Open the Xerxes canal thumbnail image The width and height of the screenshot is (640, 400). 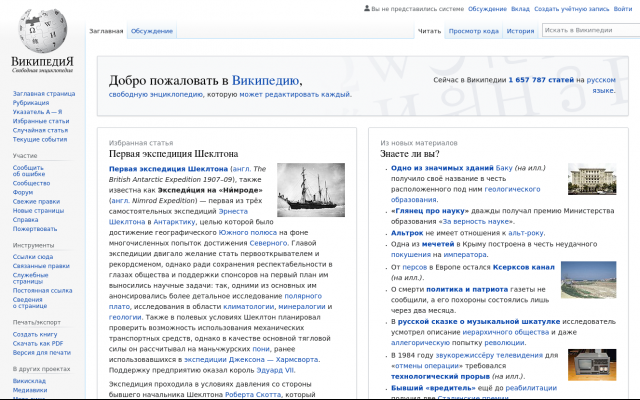[589, 280]
